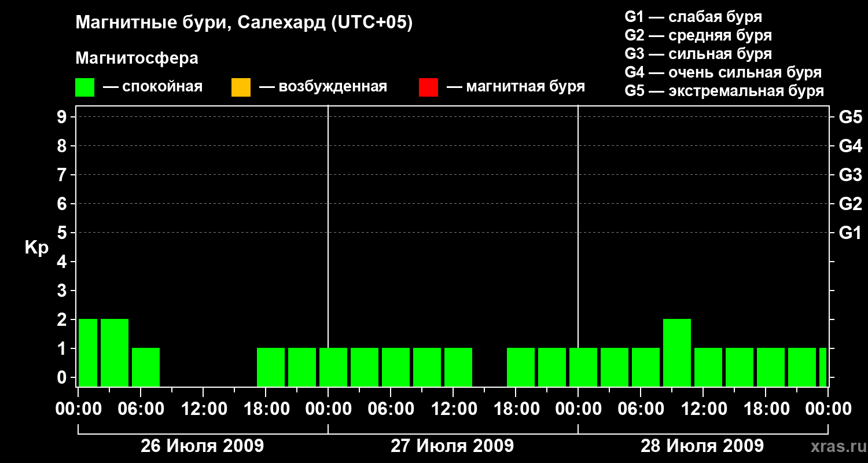
Task: Click the date label '28 Июля 2009'
Action: pyautogui.click(x=702, y=446)
